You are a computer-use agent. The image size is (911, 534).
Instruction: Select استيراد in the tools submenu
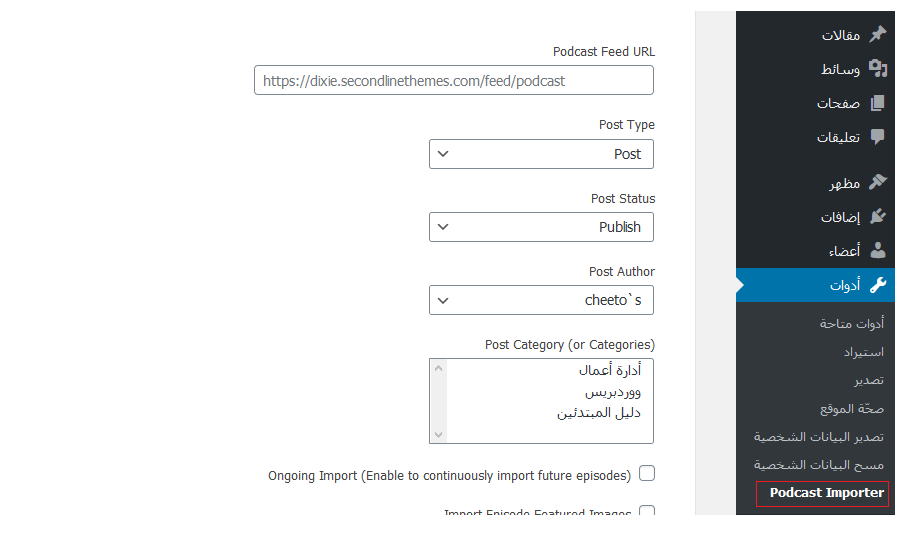coord(863,352)
